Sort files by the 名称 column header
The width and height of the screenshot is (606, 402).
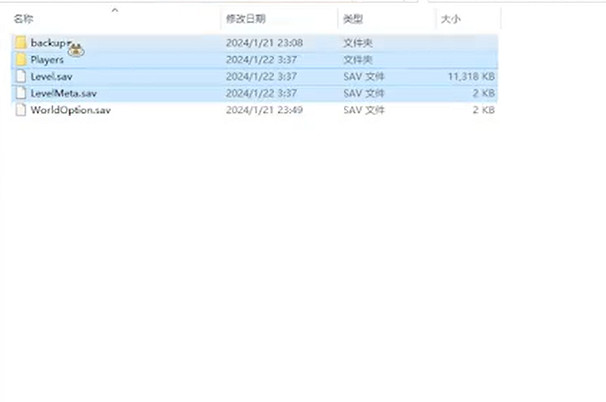click(23, 19)
